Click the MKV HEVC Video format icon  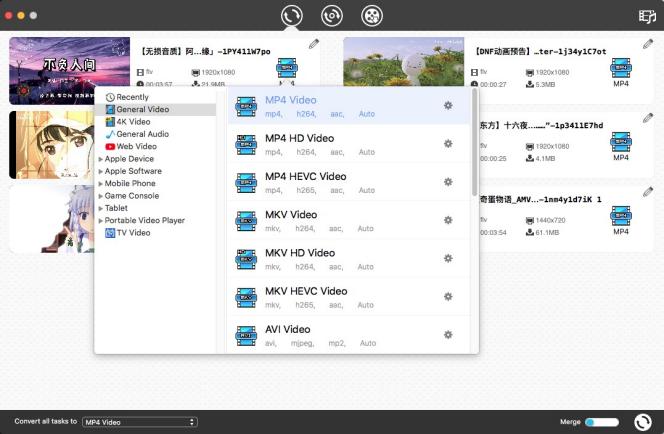pyautogui.click(x=246, y=298)
